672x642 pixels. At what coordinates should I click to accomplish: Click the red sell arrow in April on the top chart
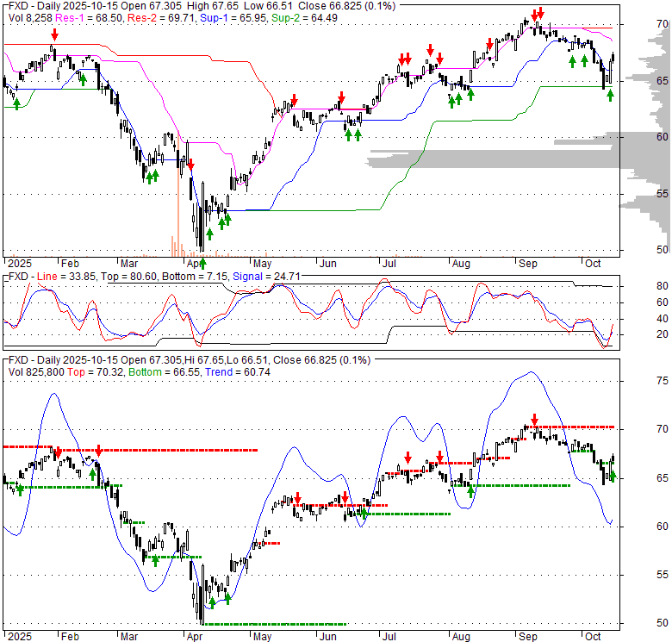[190, 164]
